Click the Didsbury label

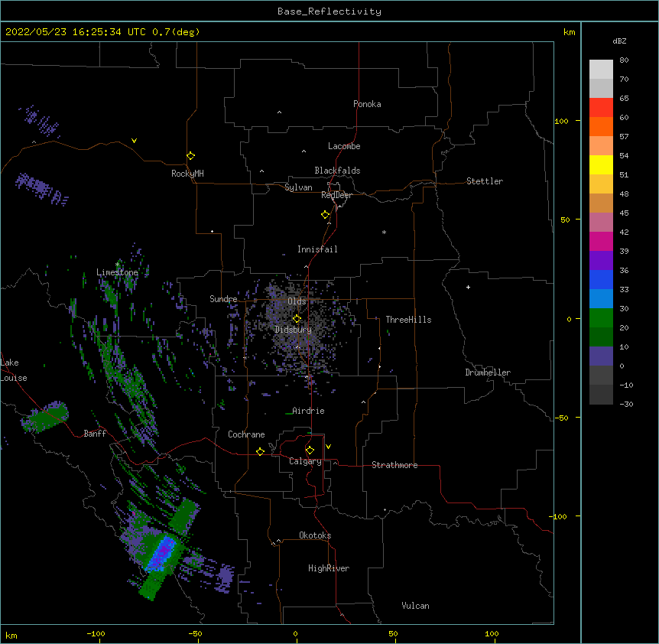[x=294, y=330]
